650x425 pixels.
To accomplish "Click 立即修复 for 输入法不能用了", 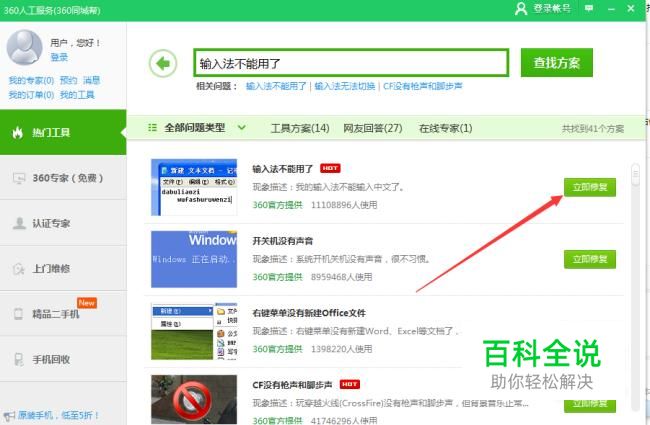I will (x=589, y=187).
